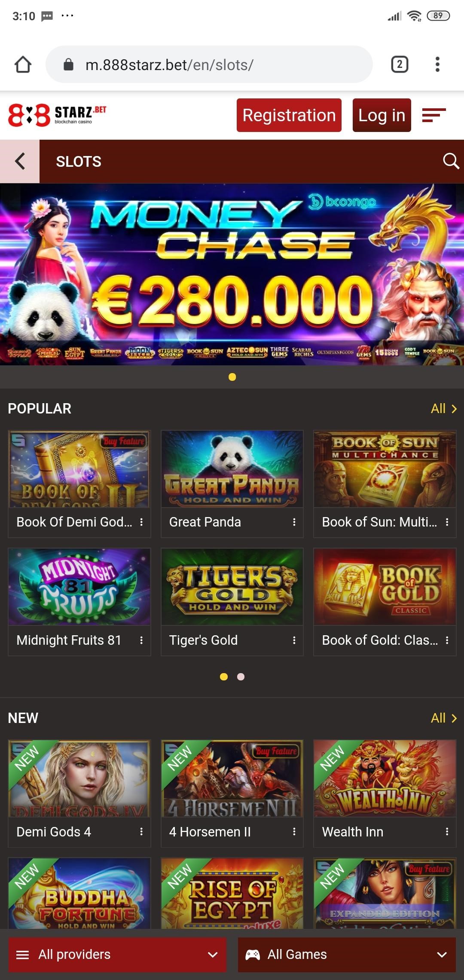Viewport: 464px width, 980px height.
Task: Open options menu for Great Panda
Action: coord(294,522)
